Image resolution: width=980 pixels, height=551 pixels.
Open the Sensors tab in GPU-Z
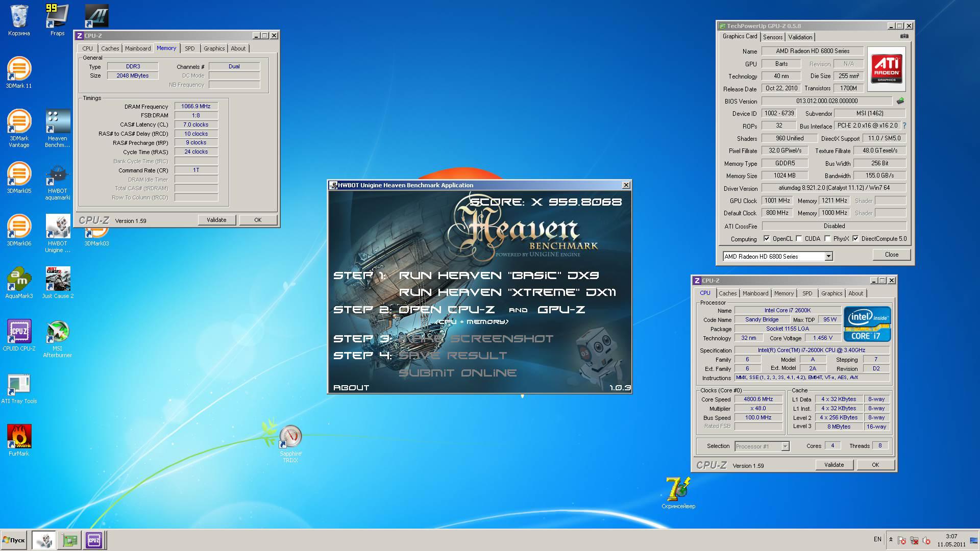click(773, 37)
